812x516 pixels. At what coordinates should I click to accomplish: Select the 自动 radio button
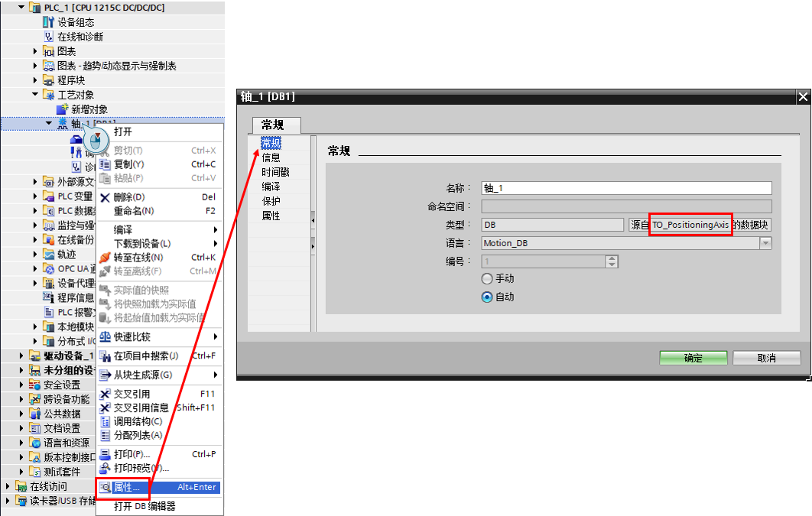tap(487, 297)
